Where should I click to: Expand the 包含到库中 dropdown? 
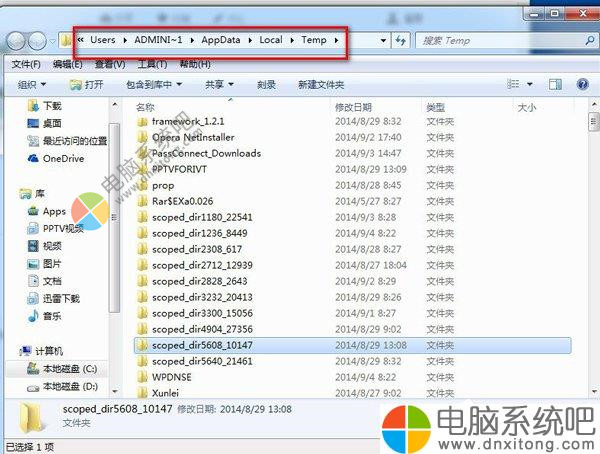click(x=153, y=85)
